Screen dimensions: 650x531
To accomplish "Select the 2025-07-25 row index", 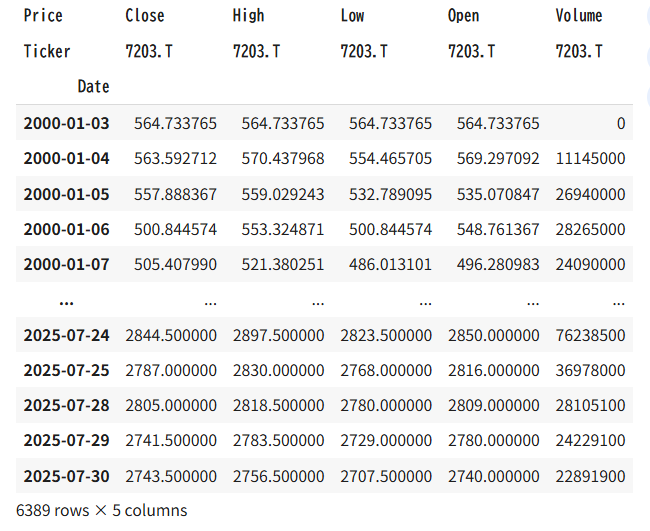I will click(66, 371).
